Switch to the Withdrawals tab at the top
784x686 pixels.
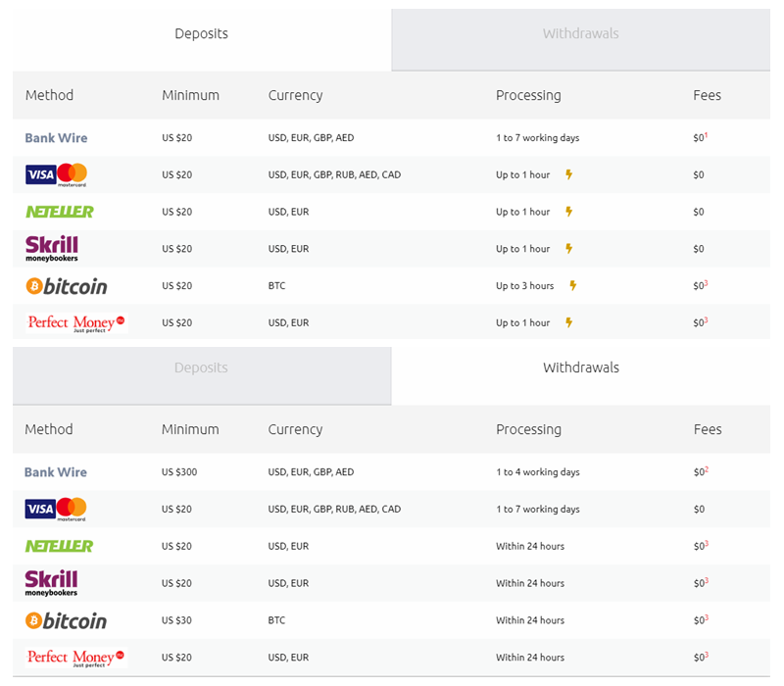point(581,35)
